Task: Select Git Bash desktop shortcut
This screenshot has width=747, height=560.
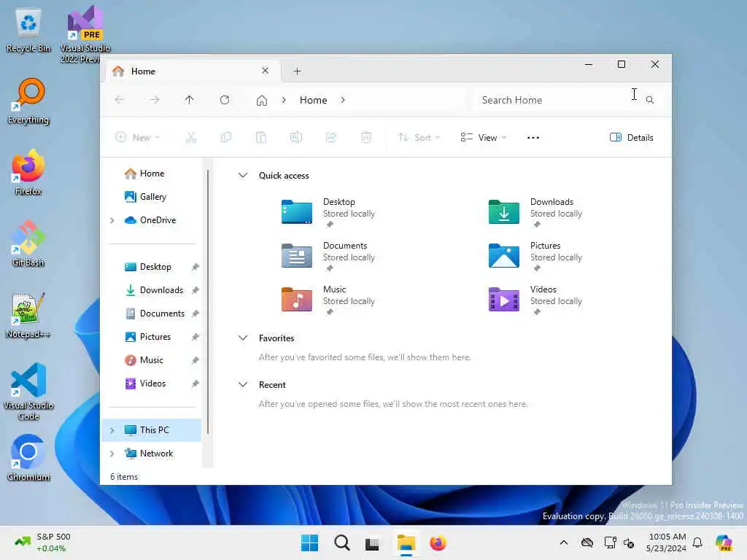Action: coord(28,244)
